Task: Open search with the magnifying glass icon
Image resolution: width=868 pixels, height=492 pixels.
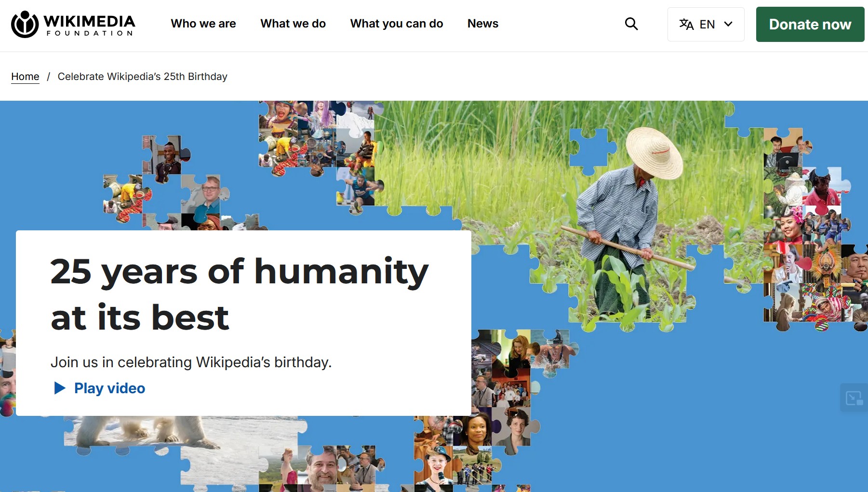Action: click(x=631, y=24)
